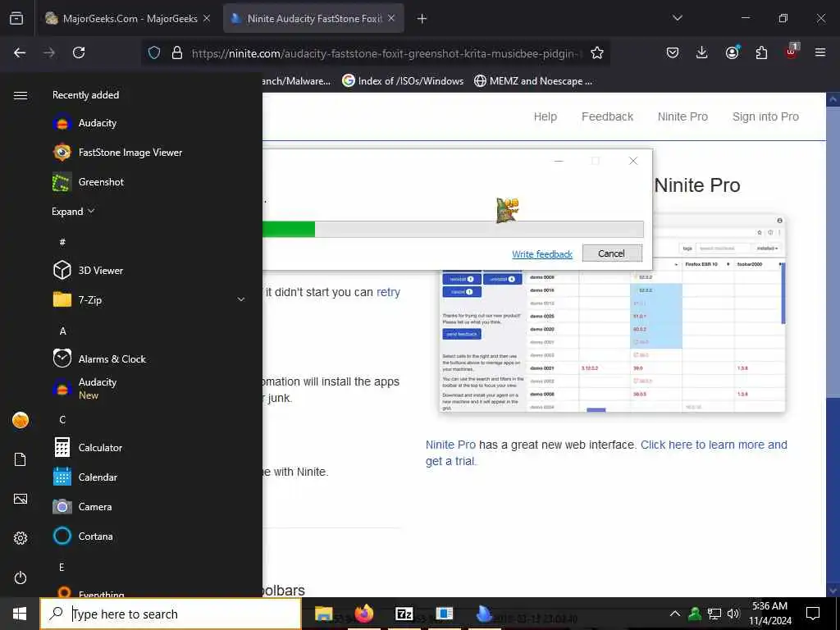The width and height of the screenshot is (840, 630).
Task: Click the installer progress bar
Action: pyautogui.click(x=453, y=230)
